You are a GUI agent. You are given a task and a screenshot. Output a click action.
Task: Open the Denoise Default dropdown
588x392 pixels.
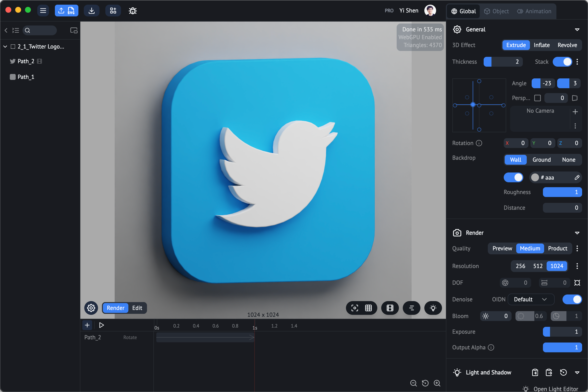point(531,299)
